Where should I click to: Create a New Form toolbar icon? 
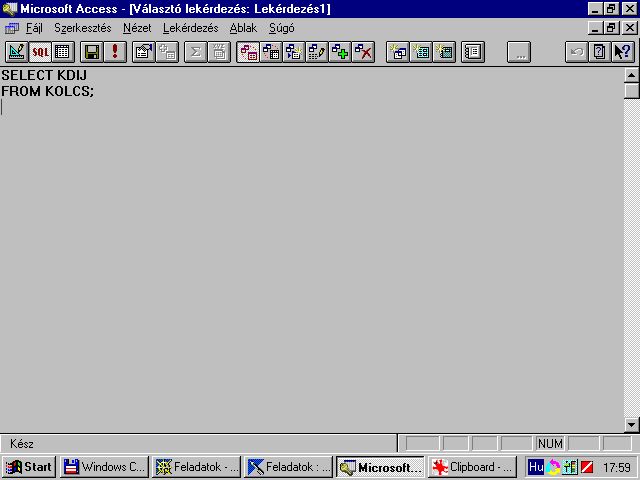click(421, 52)
